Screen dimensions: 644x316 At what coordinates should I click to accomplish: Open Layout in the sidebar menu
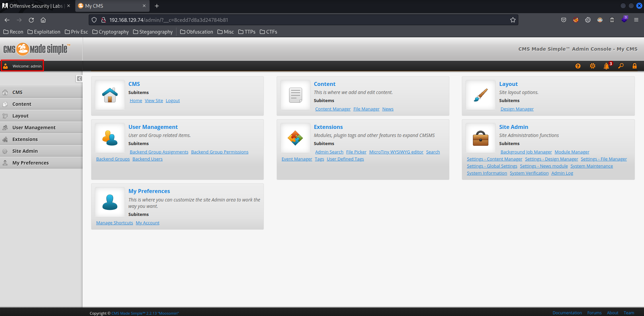click(41, 116)
